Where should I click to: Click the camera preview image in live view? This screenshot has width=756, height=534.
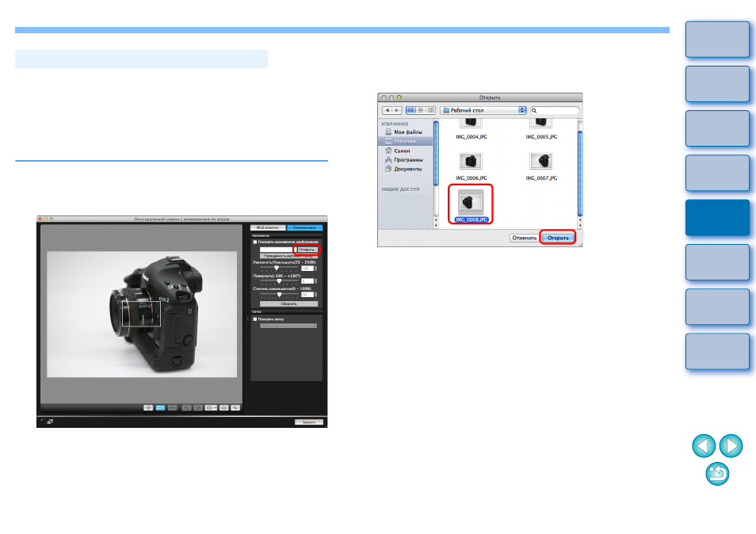(x=142, y=315)
